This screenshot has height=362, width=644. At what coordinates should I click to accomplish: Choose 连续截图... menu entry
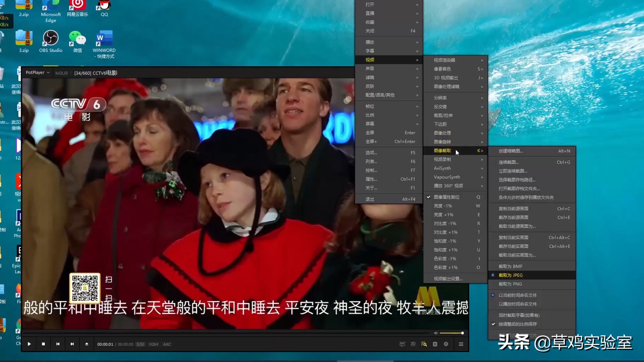(x=532, y=162)
